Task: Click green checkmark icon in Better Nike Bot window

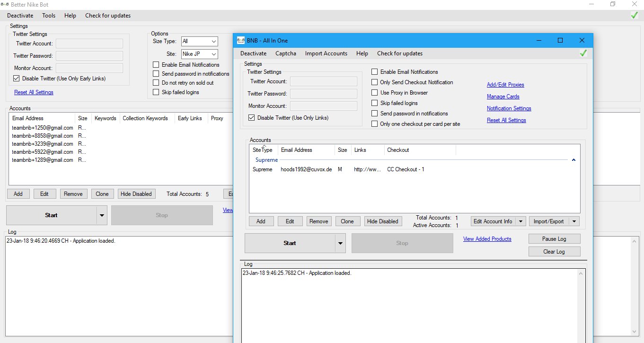Action: (635, 15)
